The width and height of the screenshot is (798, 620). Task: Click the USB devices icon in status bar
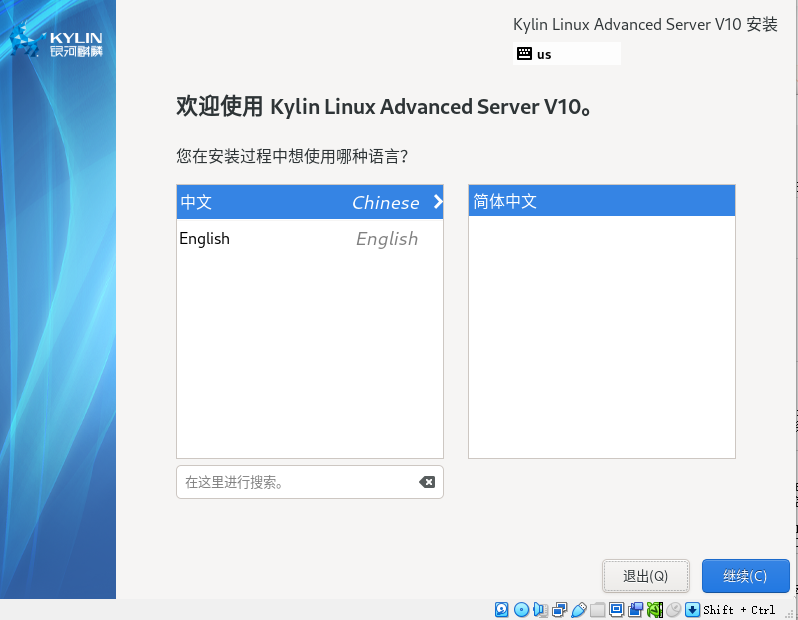(579, 609)
